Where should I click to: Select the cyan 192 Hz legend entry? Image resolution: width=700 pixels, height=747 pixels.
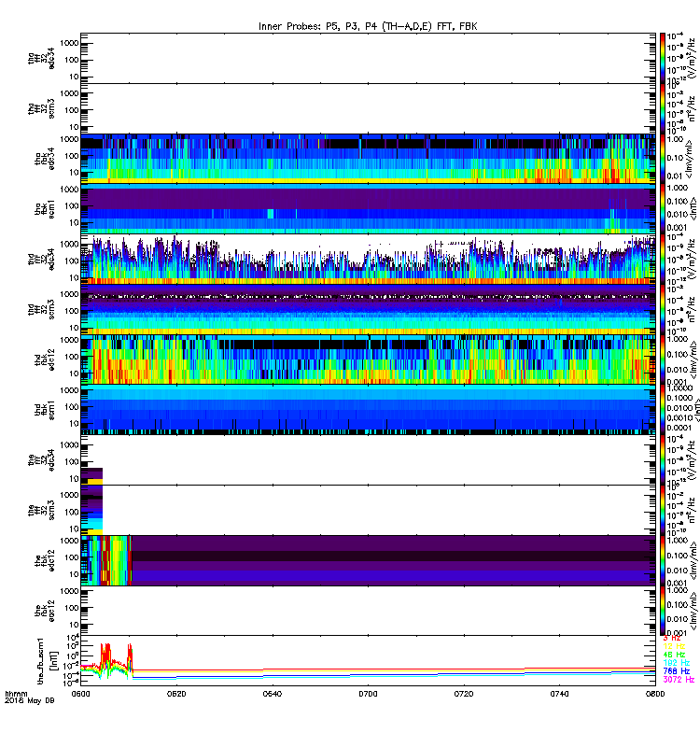point(676,663)
